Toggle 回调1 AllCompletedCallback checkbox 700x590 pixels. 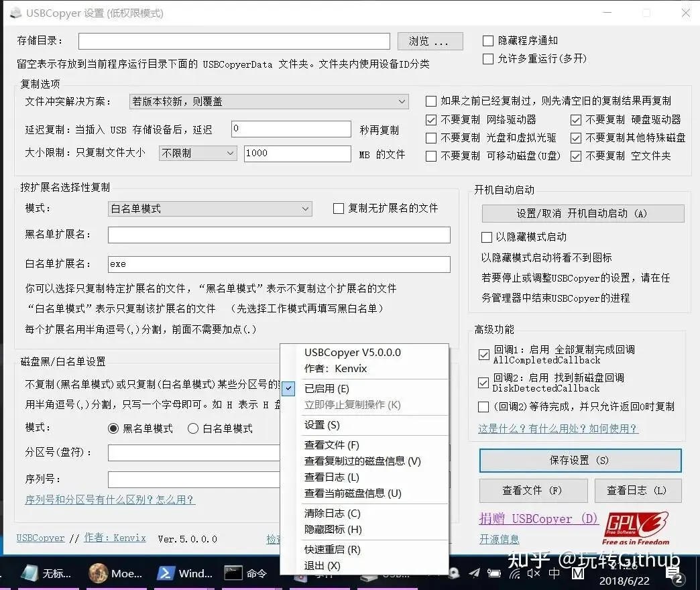point(483,355)
